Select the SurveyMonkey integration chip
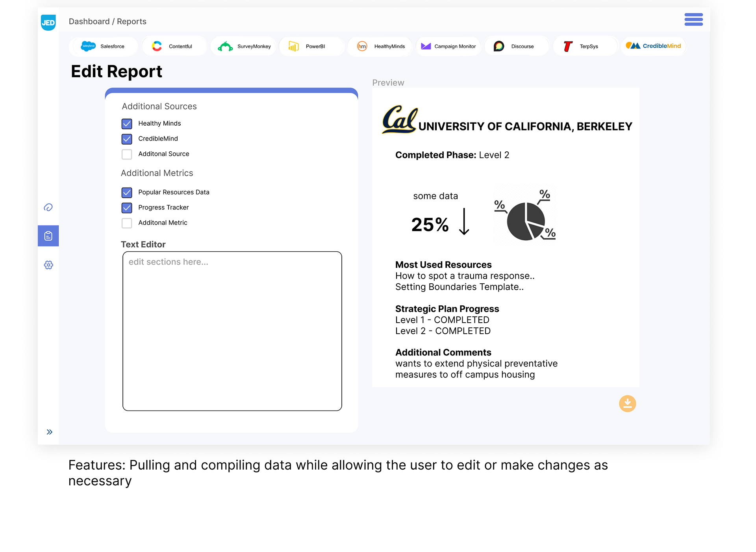 point(244,46)
